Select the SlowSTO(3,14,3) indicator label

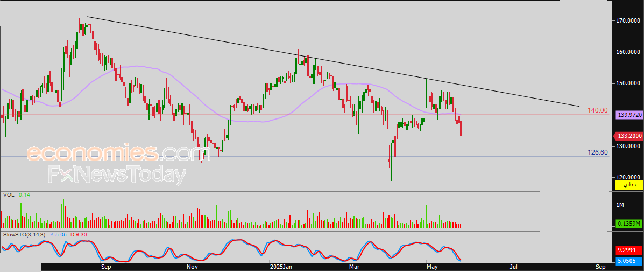tap(25, 235)
